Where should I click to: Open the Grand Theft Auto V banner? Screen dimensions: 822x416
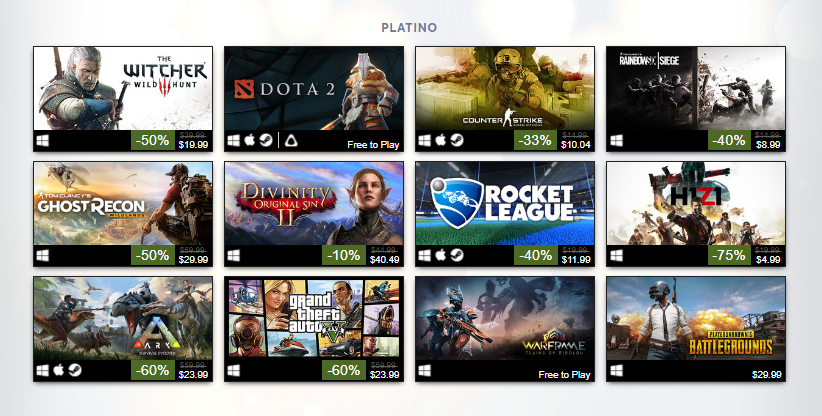[x=314, y=318]
